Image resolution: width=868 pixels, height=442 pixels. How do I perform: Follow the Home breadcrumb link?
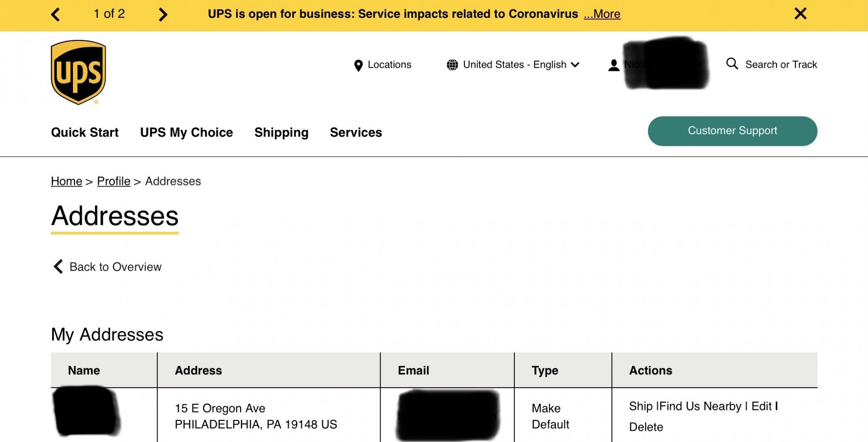(x=66, y=181)
